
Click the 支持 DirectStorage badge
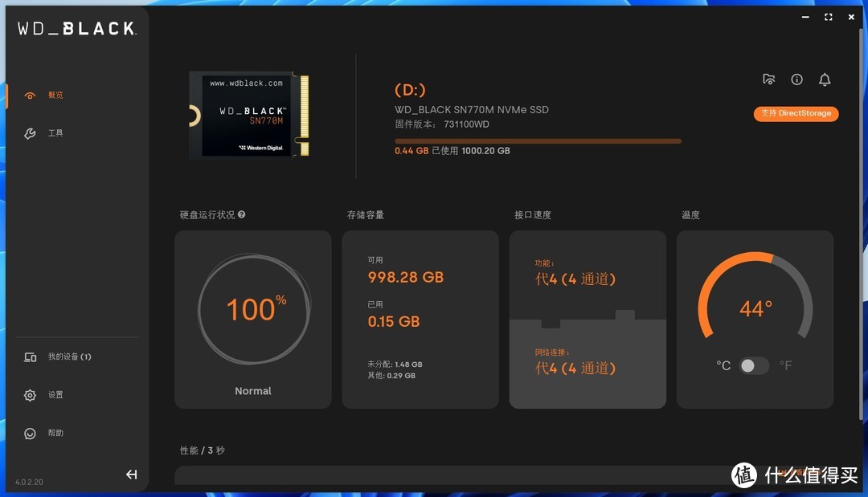pyautogui.click(x=796, y=113)
